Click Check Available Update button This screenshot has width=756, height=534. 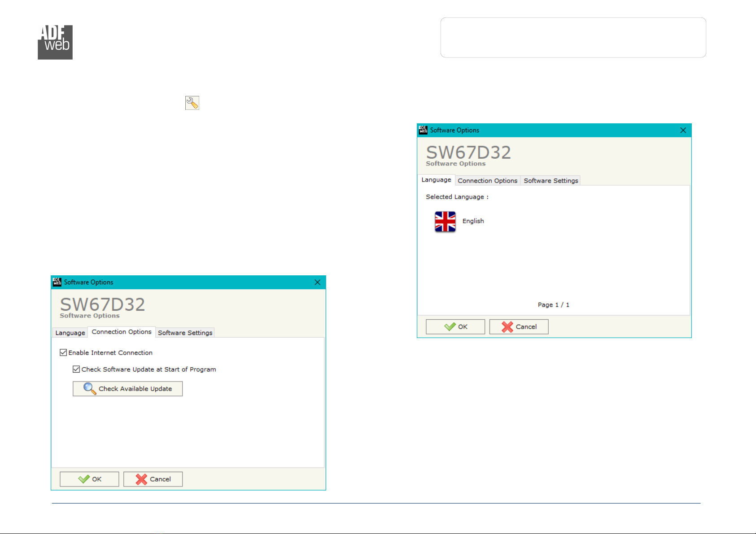tap(127, 389)
